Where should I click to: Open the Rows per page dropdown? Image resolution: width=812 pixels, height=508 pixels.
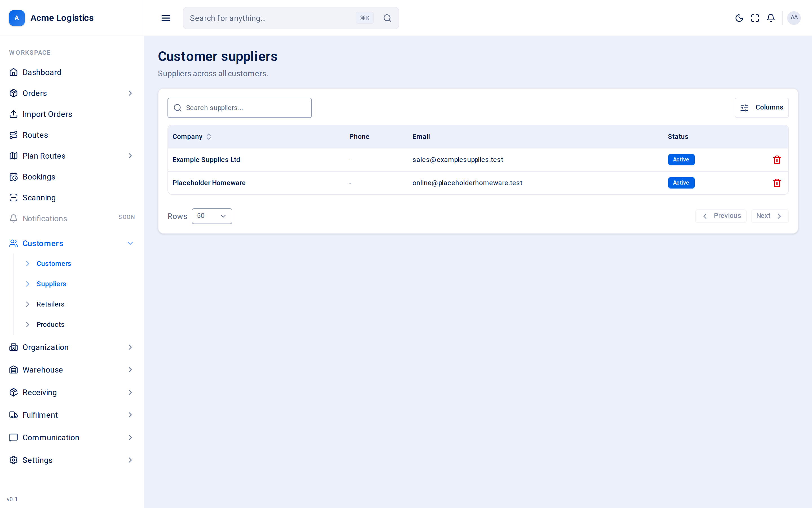pyautogui.click(x=212, y=216)
